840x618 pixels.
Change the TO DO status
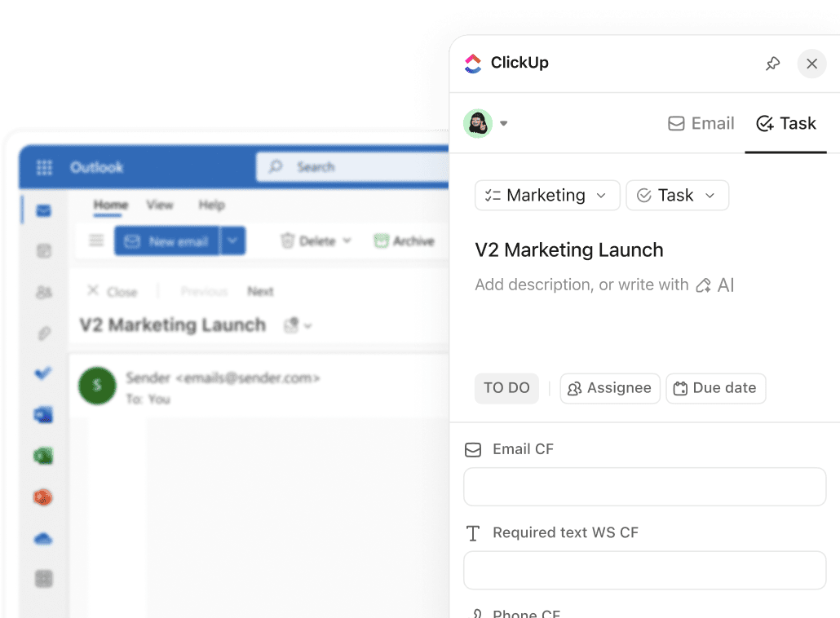[x=506, y=388]
